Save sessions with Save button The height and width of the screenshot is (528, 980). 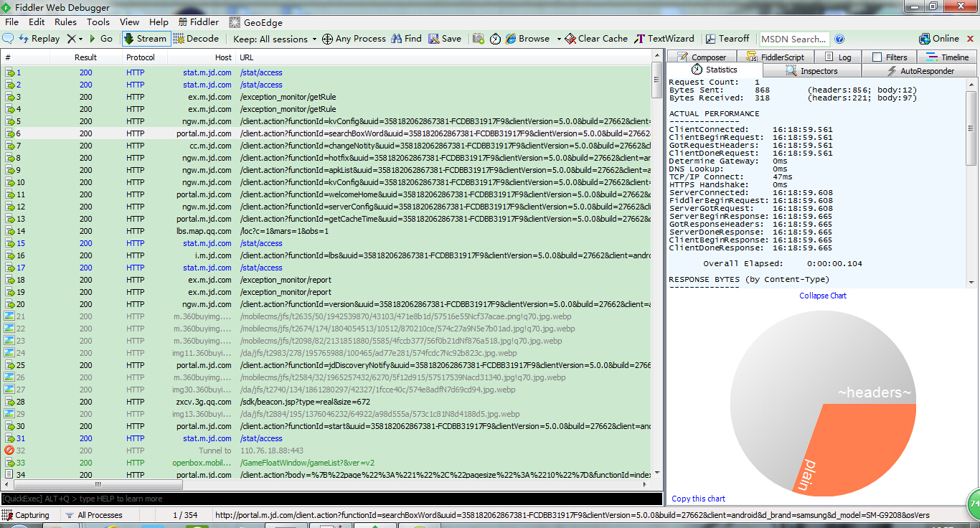445,39
